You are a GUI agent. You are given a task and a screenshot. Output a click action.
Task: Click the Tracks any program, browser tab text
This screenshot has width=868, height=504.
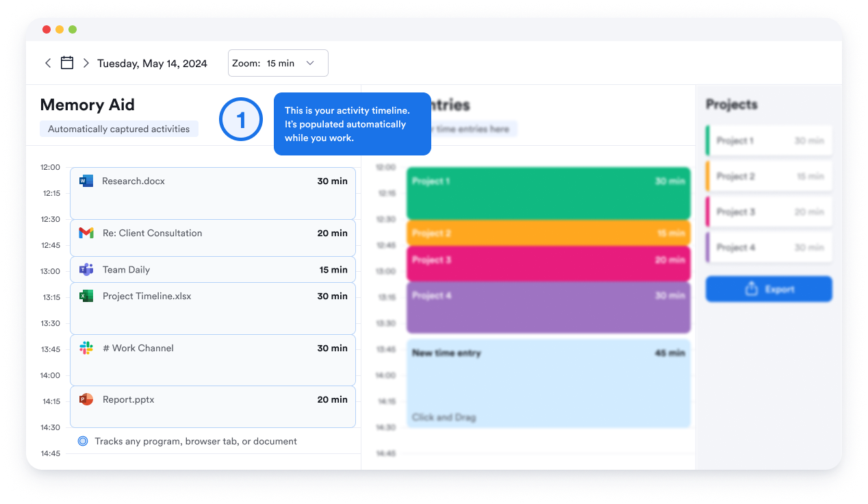tap(196, 441)
